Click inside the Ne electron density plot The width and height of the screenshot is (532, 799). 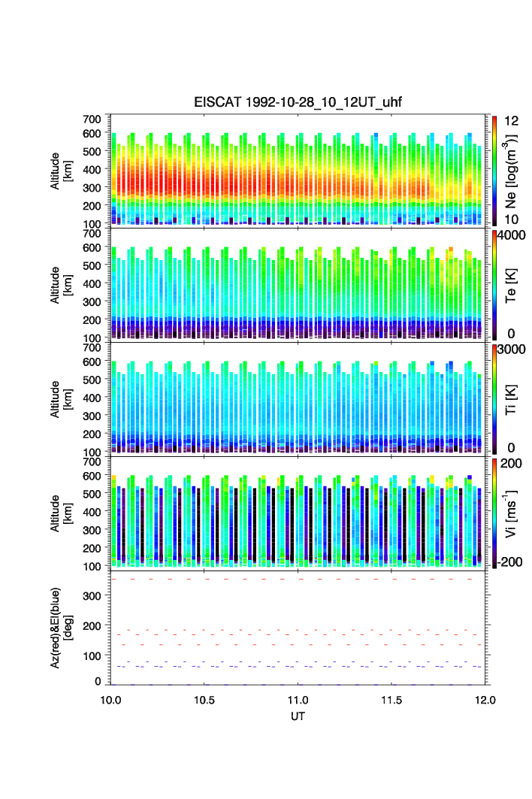pos(298,170)
